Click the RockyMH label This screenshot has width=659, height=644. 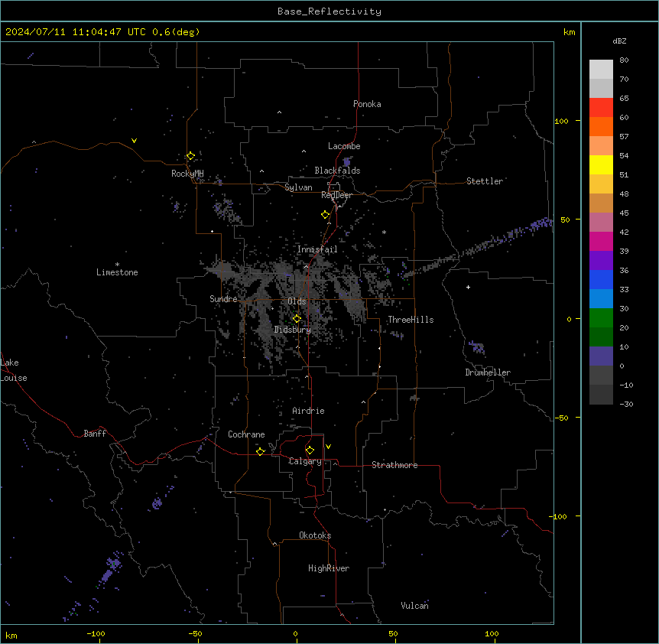[x=187, y=174]
